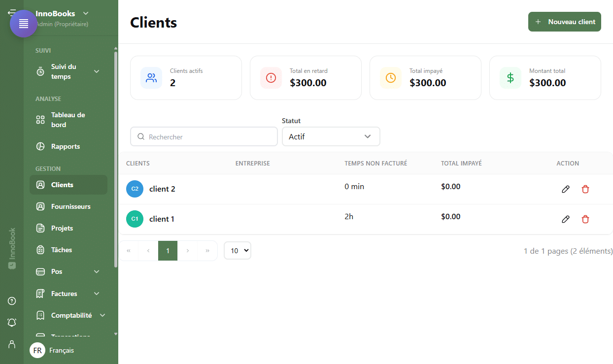
Task: Go to next page arrow
Action: tap(187, 251)
